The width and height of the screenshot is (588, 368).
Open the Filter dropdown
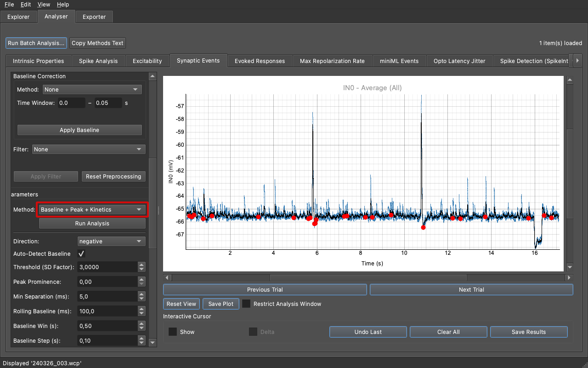tap(89, 149)
